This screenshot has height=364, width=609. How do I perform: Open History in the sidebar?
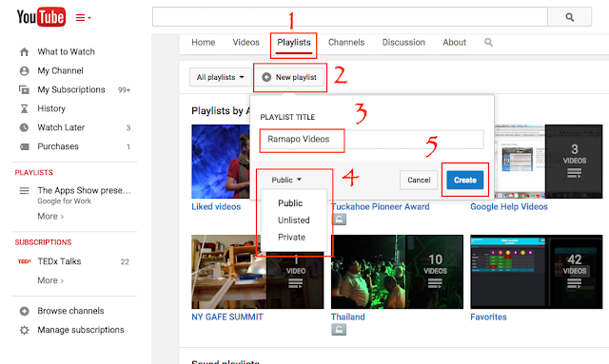point(51,108)
